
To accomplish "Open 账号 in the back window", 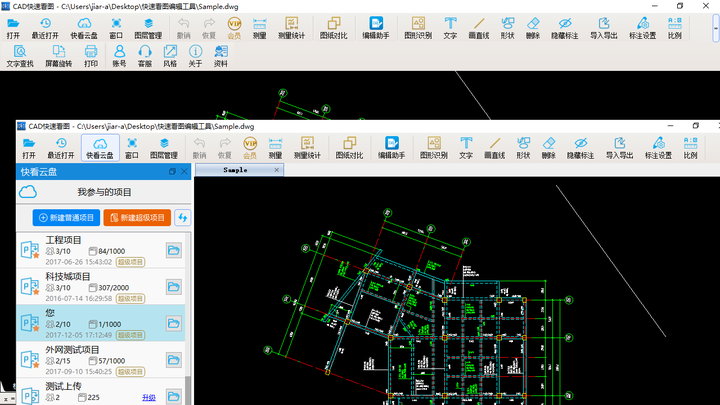I will point(119,56).
